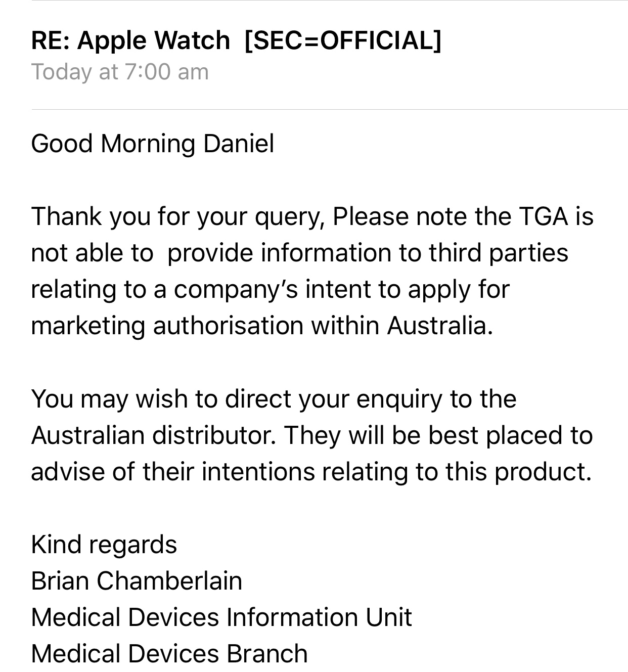This screenshot has width=628, height=672.
Task: Click the divider line below the header
Action: (x=330, y=109)
